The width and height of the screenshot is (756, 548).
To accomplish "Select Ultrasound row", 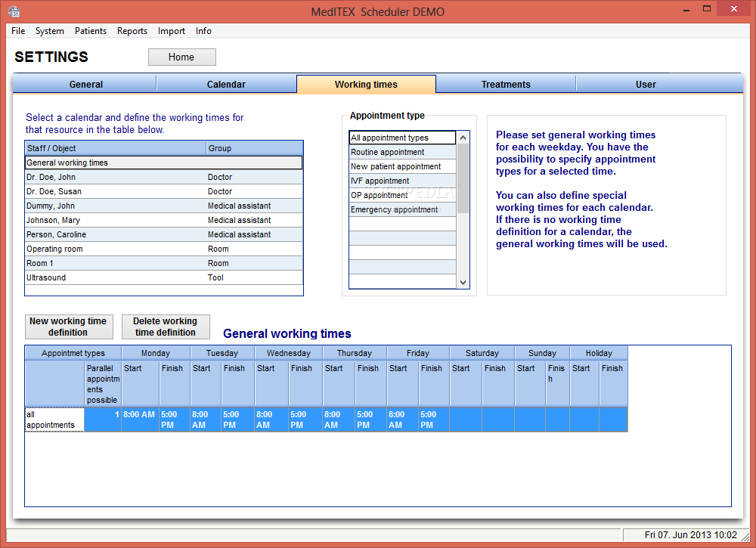I will click(x=163, y=277).
